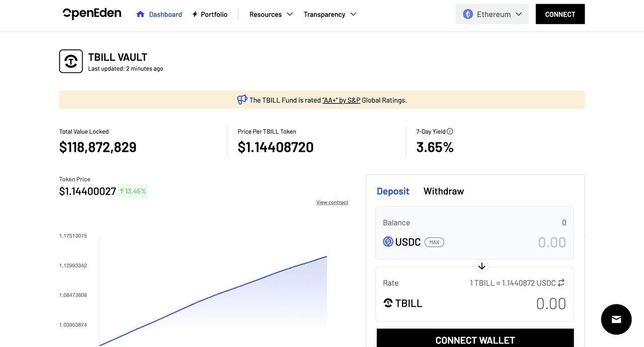Click the "AA+" by S&P rating link
This screenshot has height=347, width=644.
tap(341, 100)
